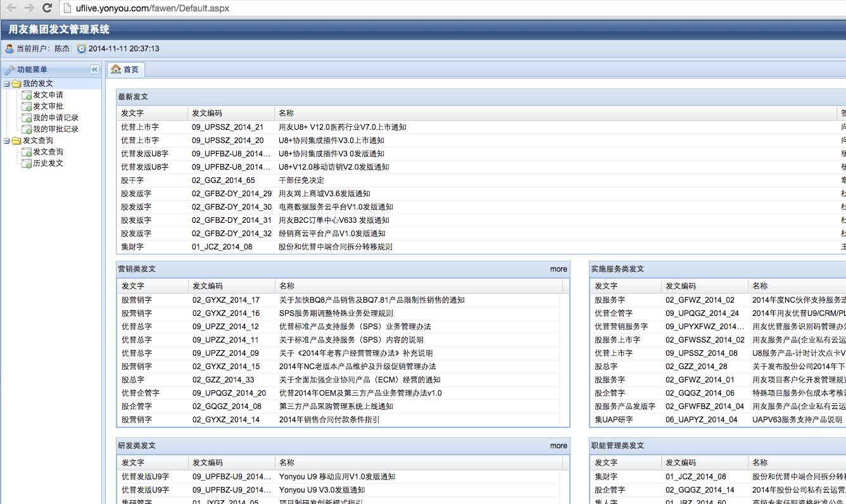846x504 pixels.
Task: Click the code 02_GFWZ_2014_02
Action: coord(700,300)
